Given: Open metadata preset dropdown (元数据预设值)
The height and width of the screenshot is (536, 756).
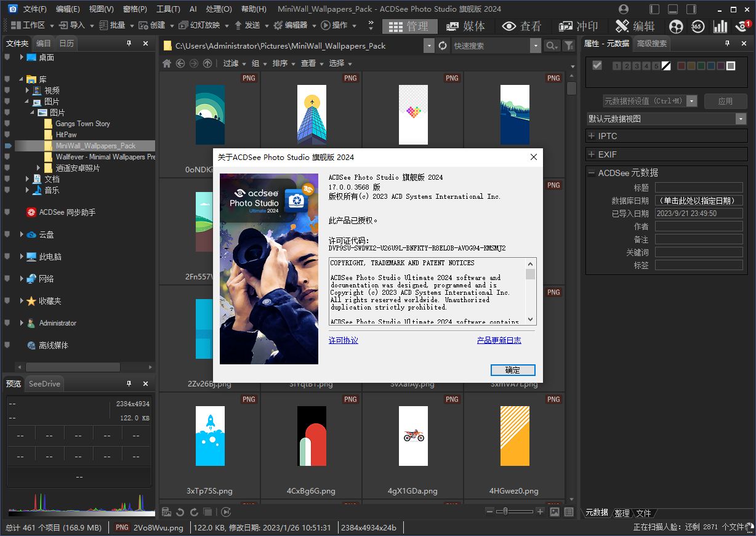Looking at the screenshot, I should pyautogui.click(x=691, y=101).
